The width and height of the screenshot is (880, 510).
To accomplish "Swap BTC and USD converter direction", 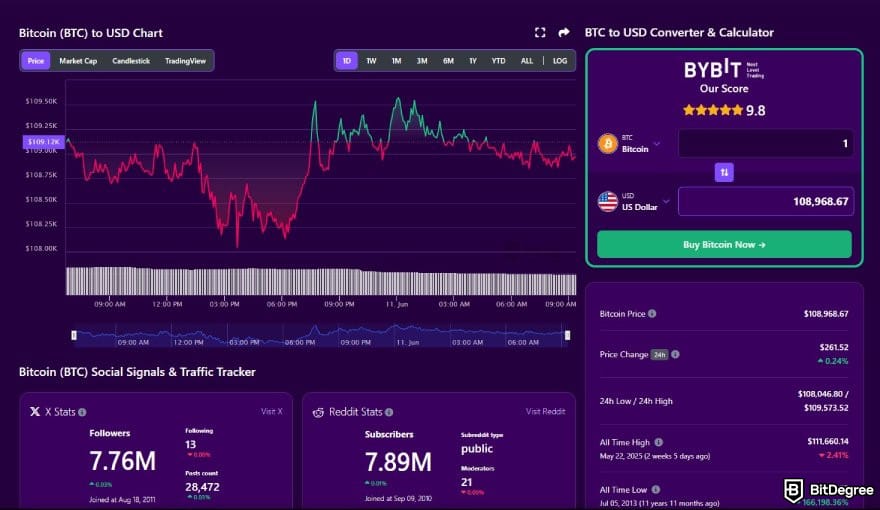I will 724,172.
